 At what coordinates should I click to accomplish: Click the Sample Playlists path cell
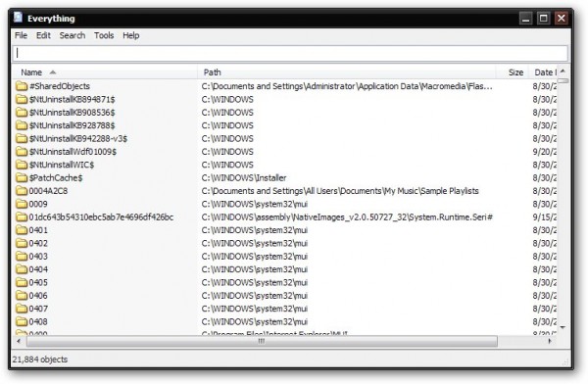click(340, 191)
